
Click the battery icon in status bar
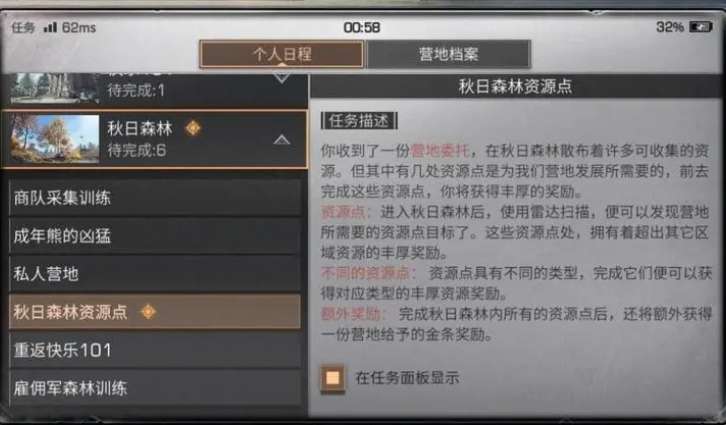coord(700,27)
